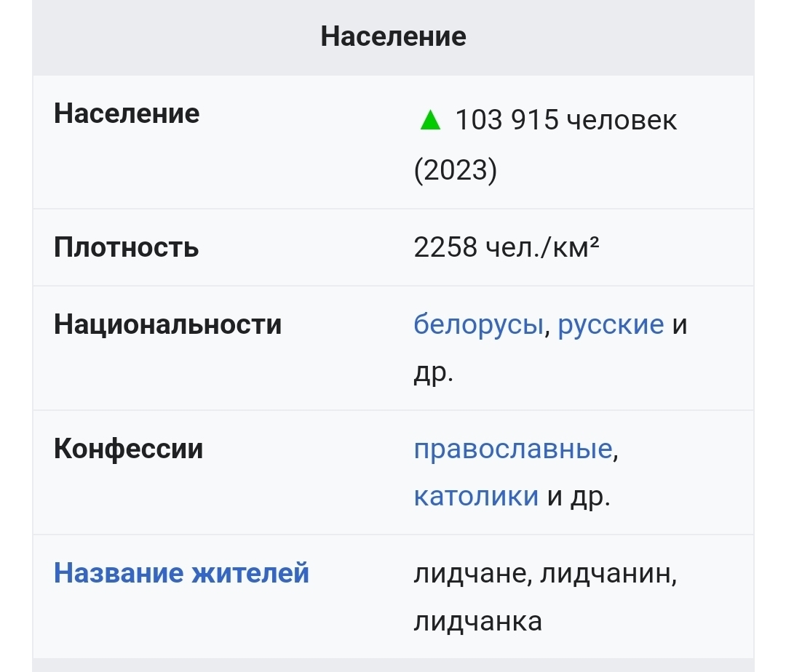
Task: Click "др." in the Национальности row
Action: click(x=433, y=373)
